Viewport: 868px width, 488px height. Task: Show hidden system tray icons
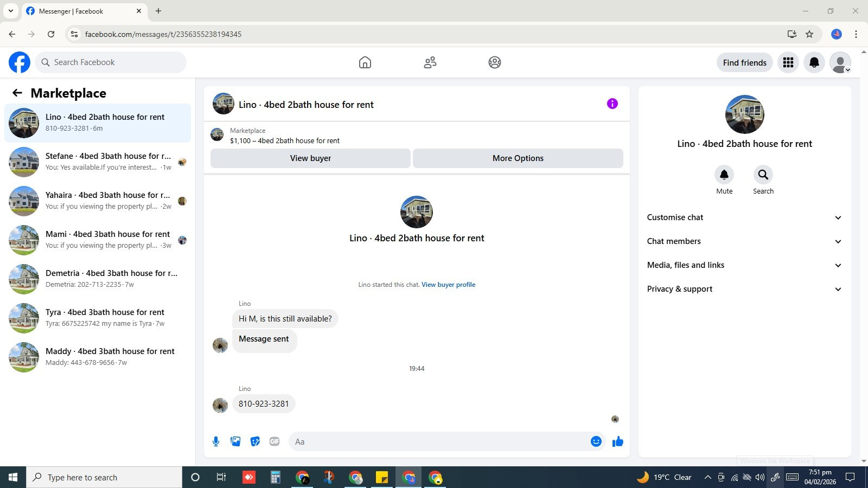(707, 477)
